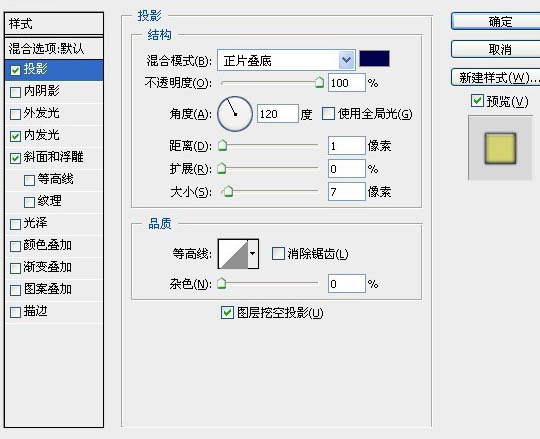Enable the 描边 checkbox
Viewport: 540px width, 439px height.
[15, 312]
